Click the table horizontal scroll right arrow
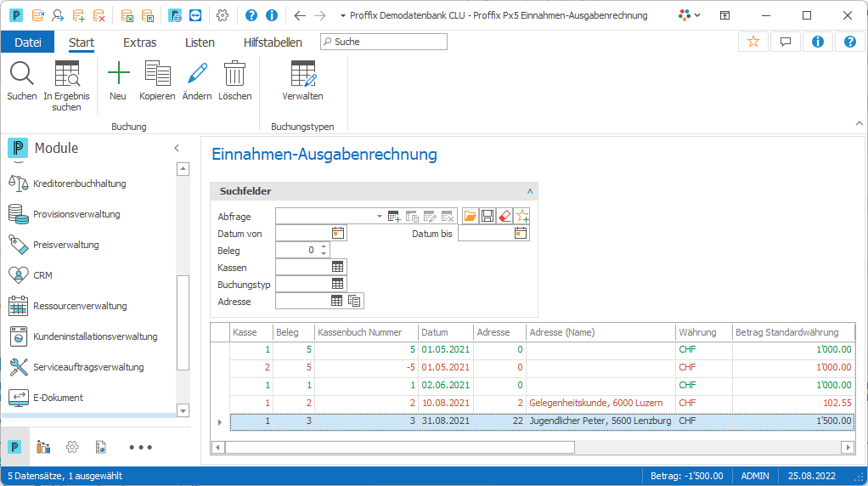868x486 pixels. [x=848, y=447]
